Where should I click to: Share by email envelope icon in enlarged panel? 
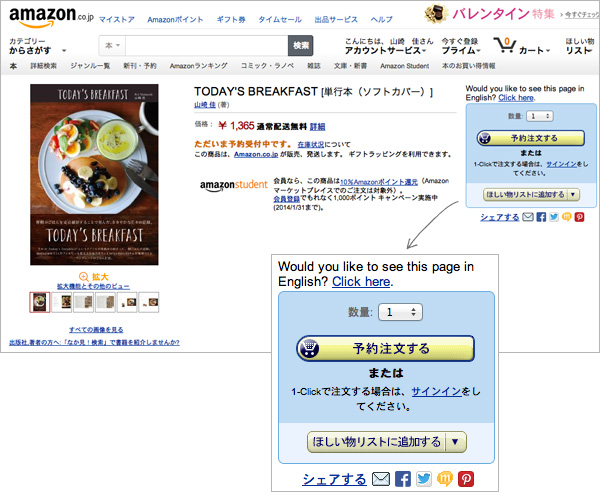381,479
